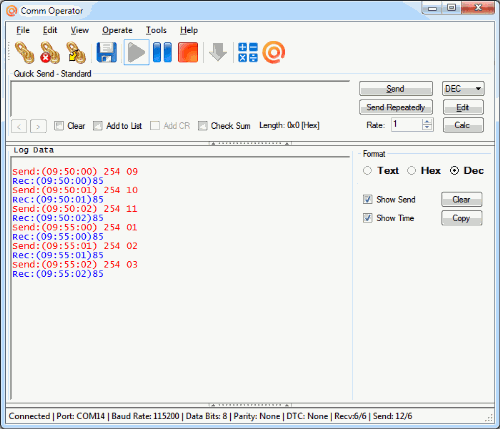Click log line 'Send:(09:50:02) 254 11'
This screenshot has height=429, width=500.
pyautogui.click(x=75, y=209)
